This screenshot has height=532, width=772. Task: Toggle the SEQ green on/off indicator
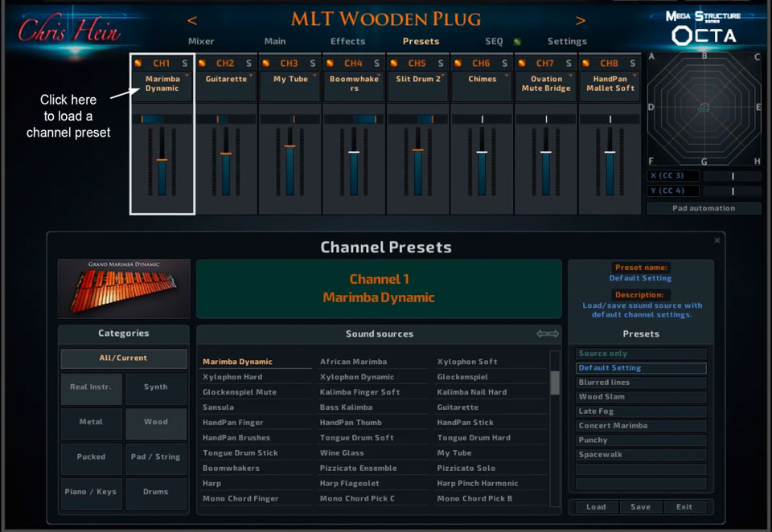coord(517,41)
